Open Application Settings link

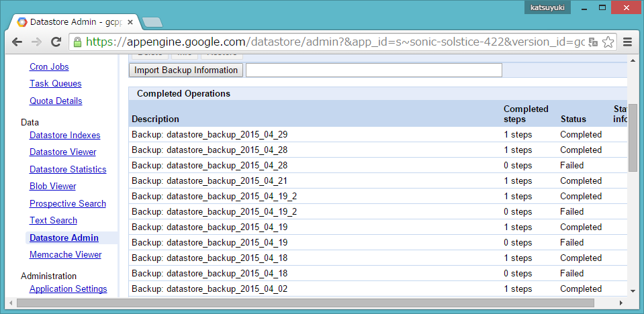68,289
